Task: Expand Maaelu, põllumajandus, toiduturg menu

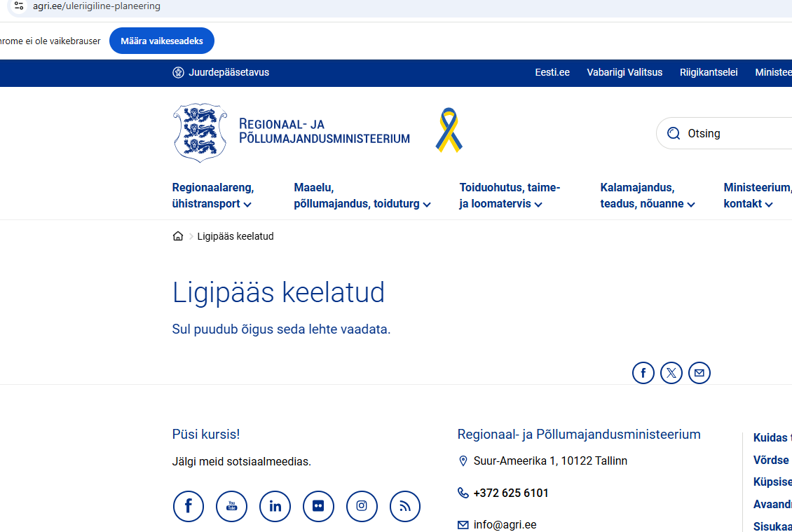Action: (x=362, y=196)
